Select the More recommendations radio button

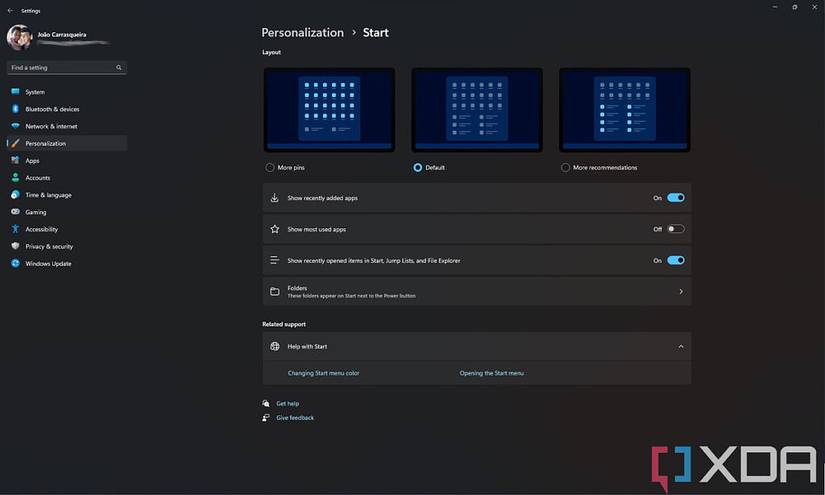[x=565, y=167]
